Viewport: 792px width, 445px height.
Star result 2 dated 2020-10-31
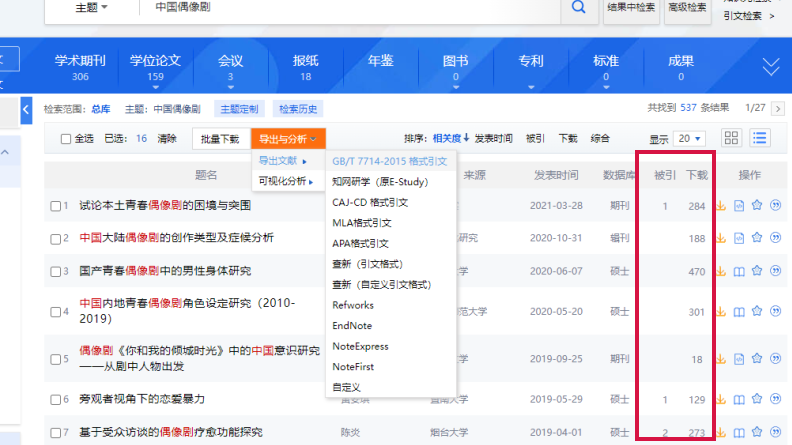(757, 237)
